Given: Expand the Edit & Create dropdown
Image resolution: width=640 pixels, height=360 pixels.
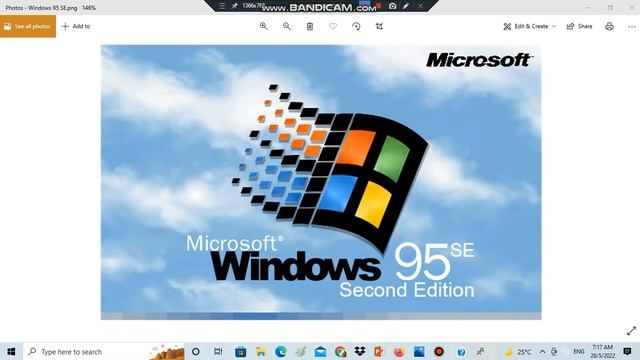Looking at the screenshot, I should tap(529, 26).
